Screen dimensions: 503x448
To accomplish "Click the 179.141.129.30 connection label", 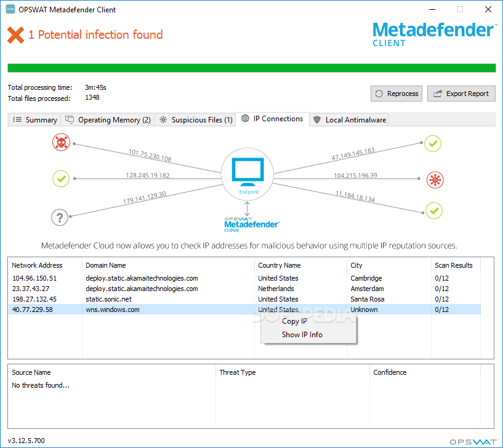I will pos(144,198).
